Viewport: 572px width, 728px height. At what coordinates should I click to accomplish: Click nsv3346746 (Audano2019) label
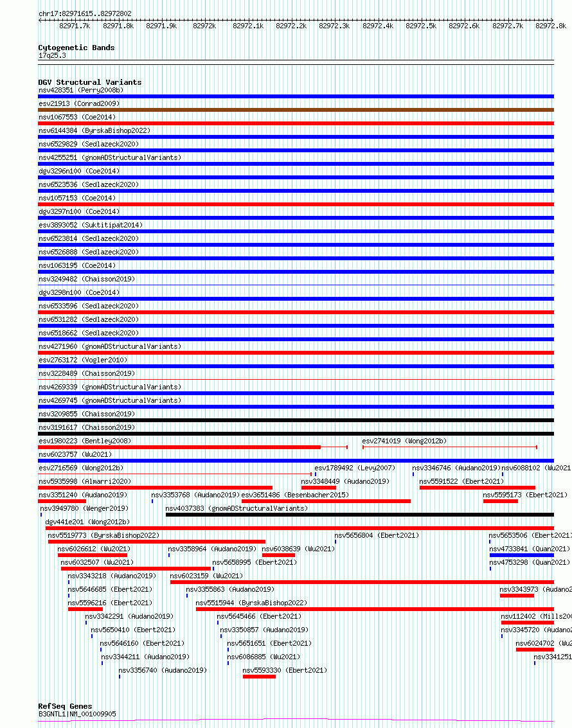[x=456, y=468]
